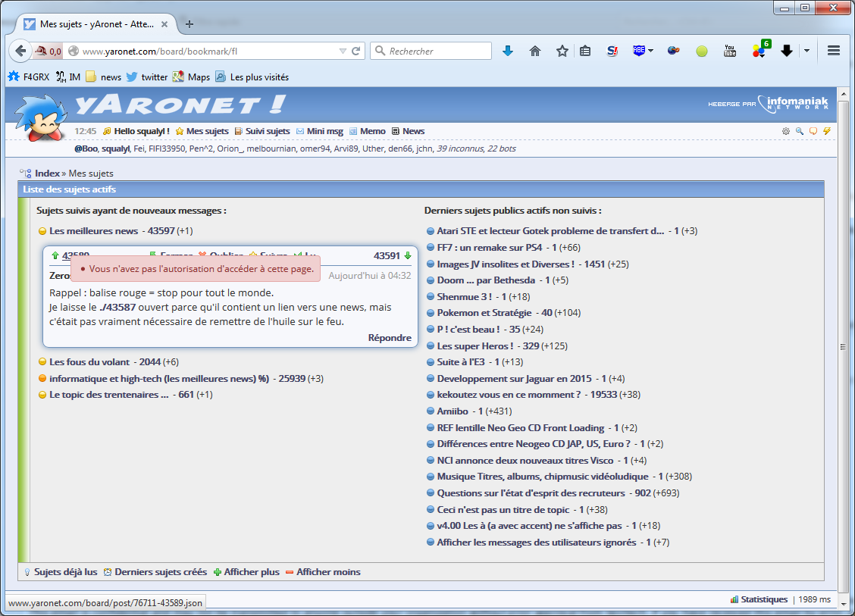Open the downloads arrow dropdown in toolbar
The height and width of the screenshot is (616, 855).
[806, 51]
